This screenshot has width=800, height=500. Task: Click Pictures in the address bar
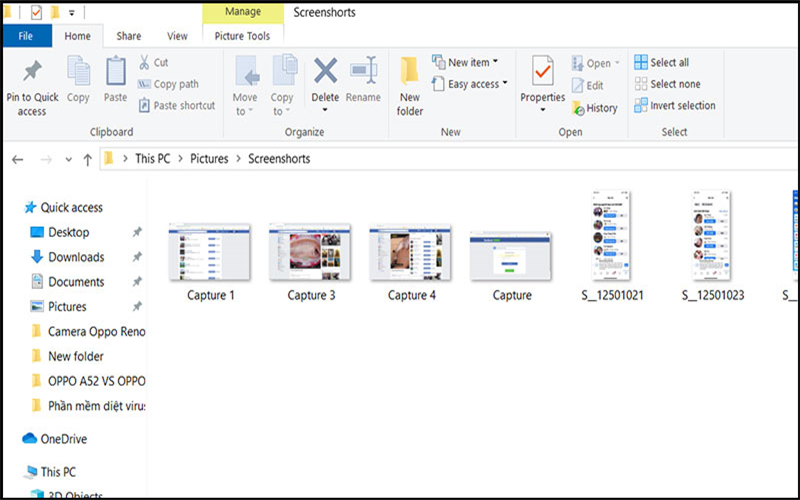209,159
